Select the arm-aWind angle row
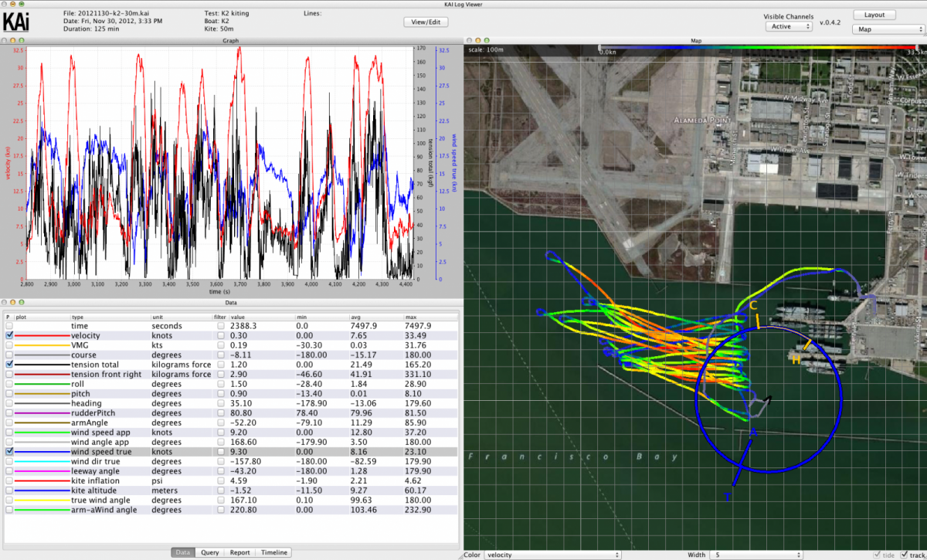The image size is (927, 560). click(x=231, y=510)
